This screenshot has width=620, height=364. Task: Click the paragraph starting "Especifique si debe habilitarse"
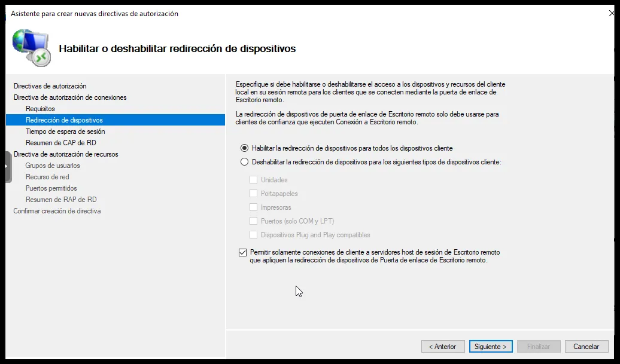coord(370,92)
